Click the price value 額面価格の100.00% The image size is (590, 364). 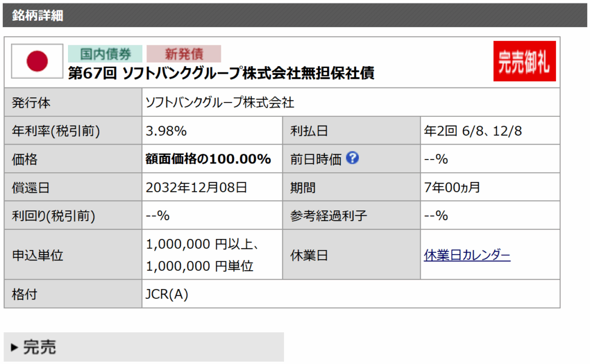click(208, 159)
